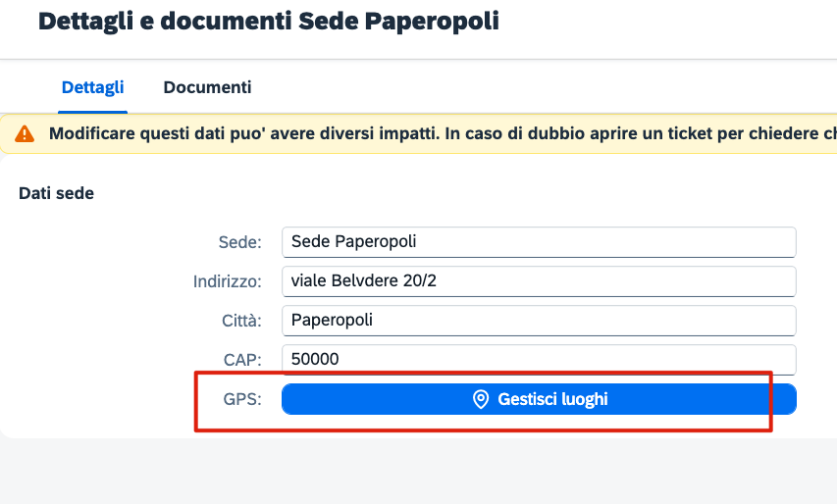Click the Gestisci luoghi button
The image size is (837, 504).
tap(539, 399)
